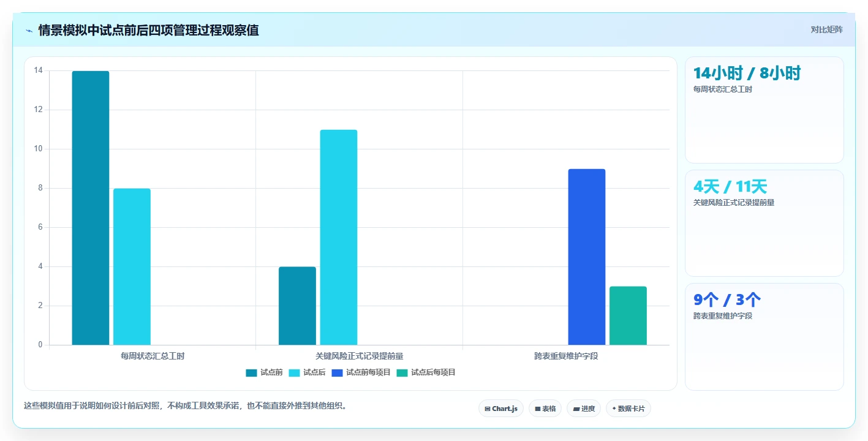Open the 4天 / 11天 data card
This screenshot has width=868, height=441.
point(764,224)
